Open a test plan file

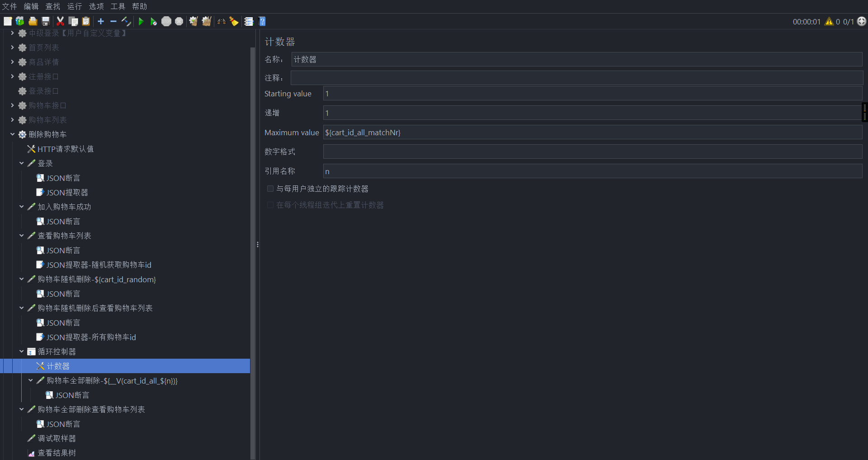[33, 21]
